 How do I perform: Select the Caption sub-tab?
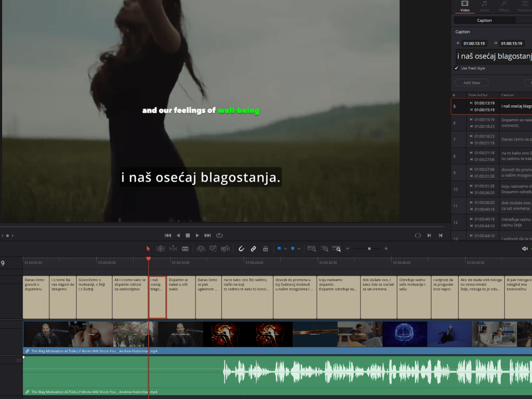pyautogui.click(x=485, y=20)
